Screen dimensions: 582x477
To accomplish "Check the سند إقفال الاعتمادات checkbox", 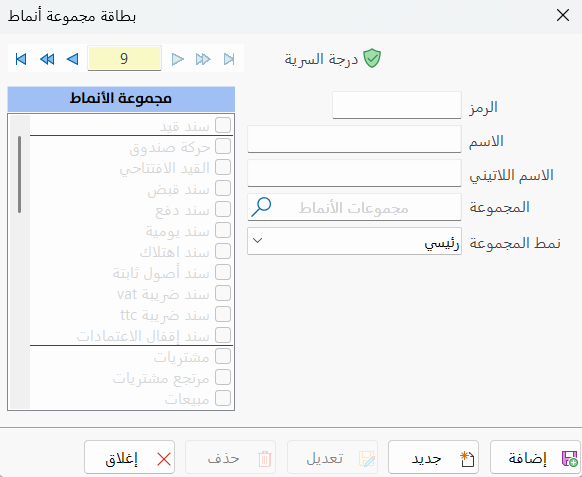I will pos(223,335).
